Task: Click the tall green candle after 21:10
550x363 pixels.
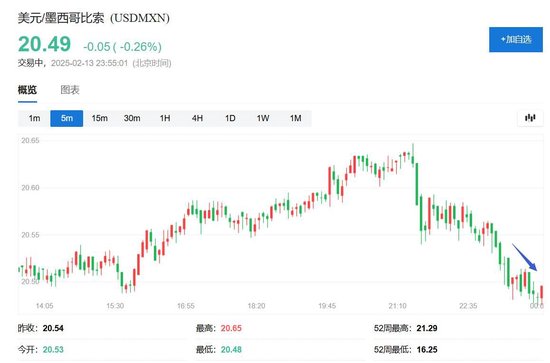Action: [x=417, y=184]
